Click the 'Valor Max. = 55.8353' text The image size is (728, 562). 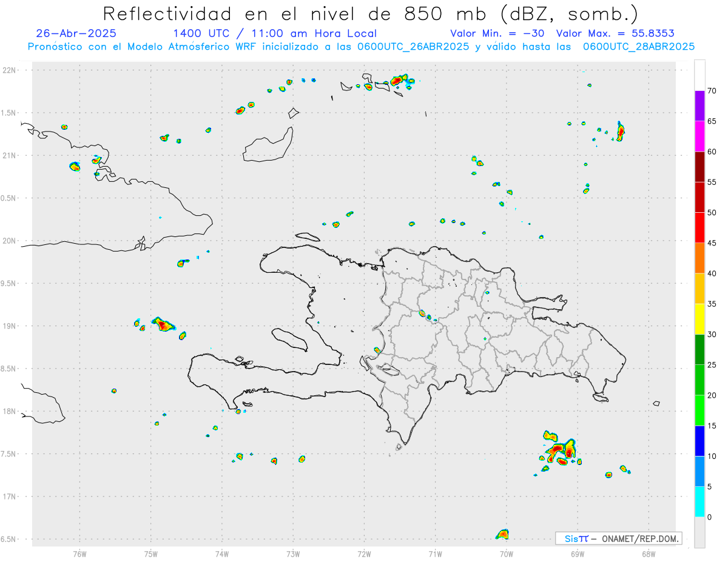[x=615, y=33]
